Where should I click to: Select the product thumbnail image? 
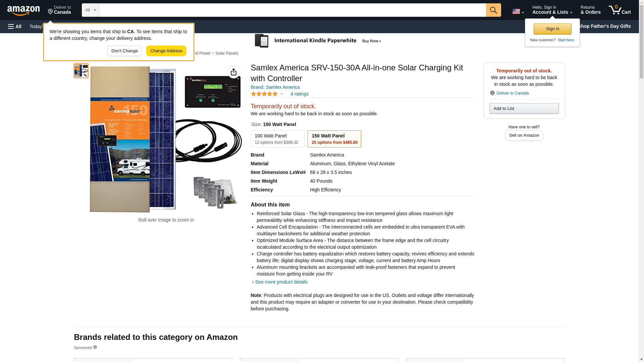81,71
